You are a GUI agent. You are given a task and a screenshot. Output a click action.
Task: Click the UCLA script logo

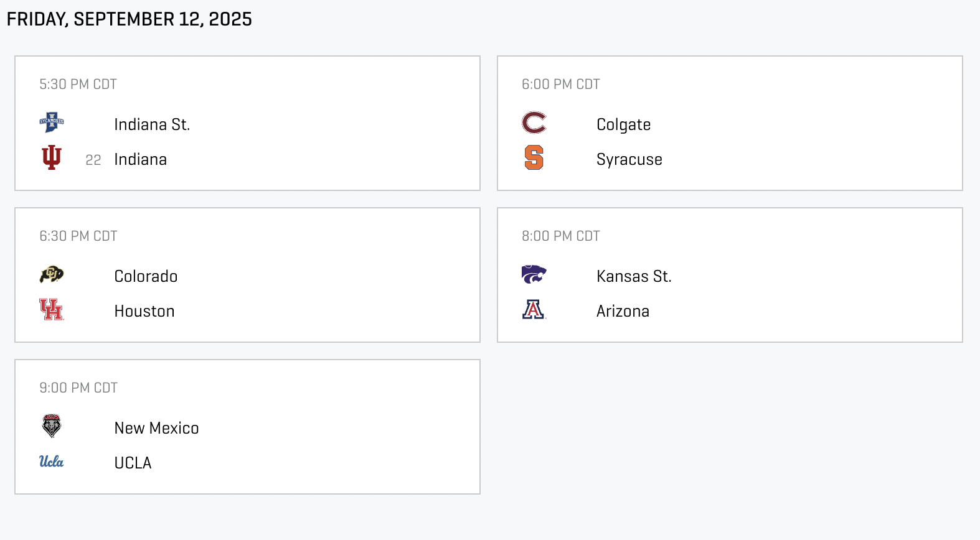click(x=52, y=462)
